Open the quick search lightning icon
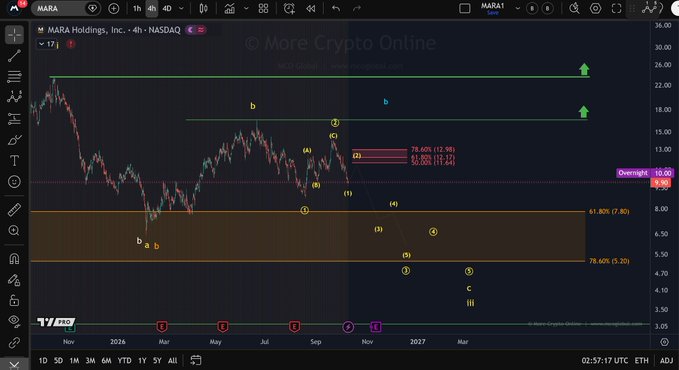 pos(574,8)
